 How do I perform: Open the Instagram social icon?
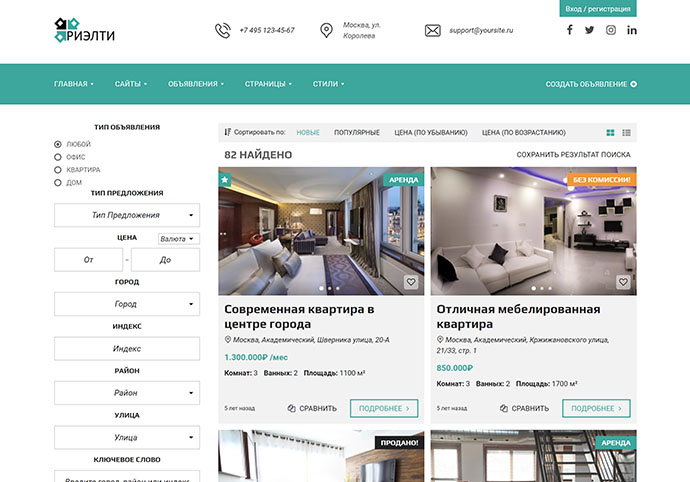[x=611, y=30]
